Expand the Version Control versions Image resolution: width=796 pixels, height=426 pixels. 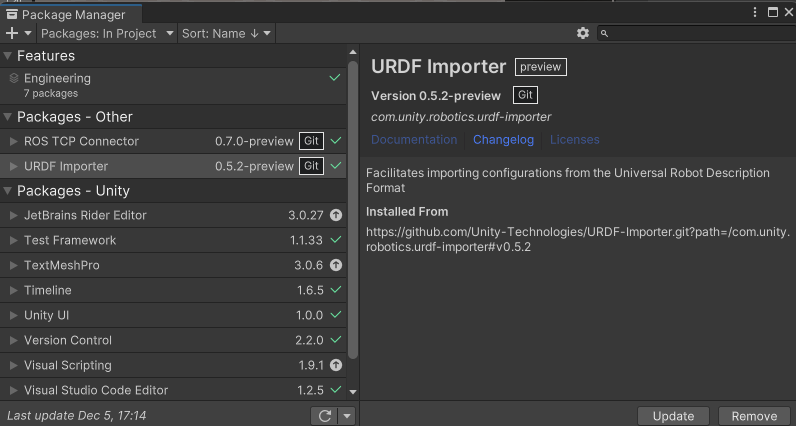[14, 340]
